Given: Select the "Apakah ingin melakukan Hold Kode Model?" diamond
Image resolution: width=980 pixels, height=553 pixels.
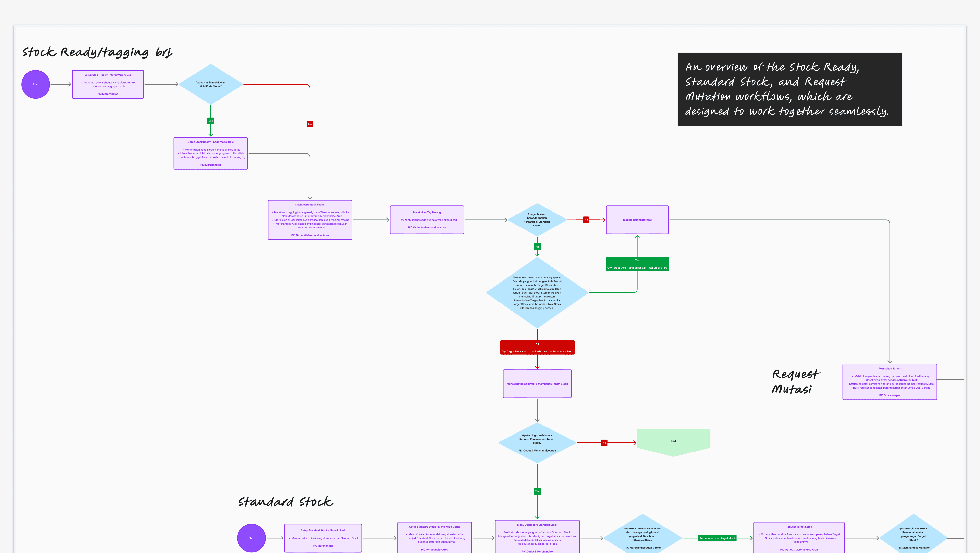Looking at the screenshot, I should point(210,84).
